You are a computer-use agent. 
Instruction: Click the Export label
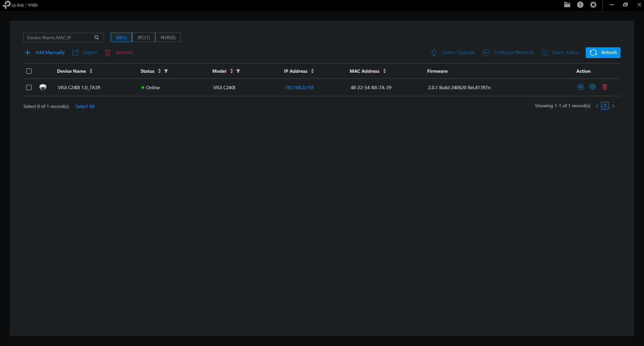(90, 53)
